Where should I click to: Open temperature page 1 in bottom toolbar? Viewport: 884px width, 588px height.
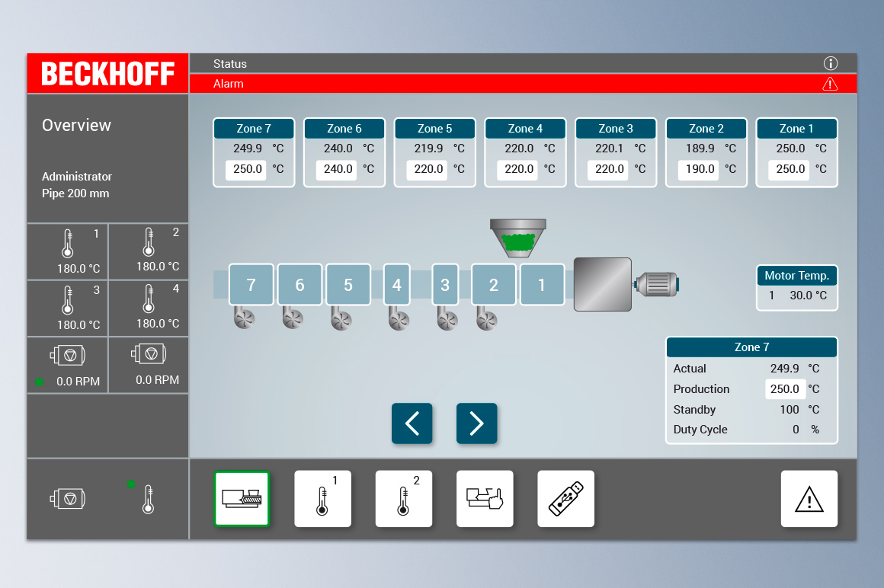322,499
